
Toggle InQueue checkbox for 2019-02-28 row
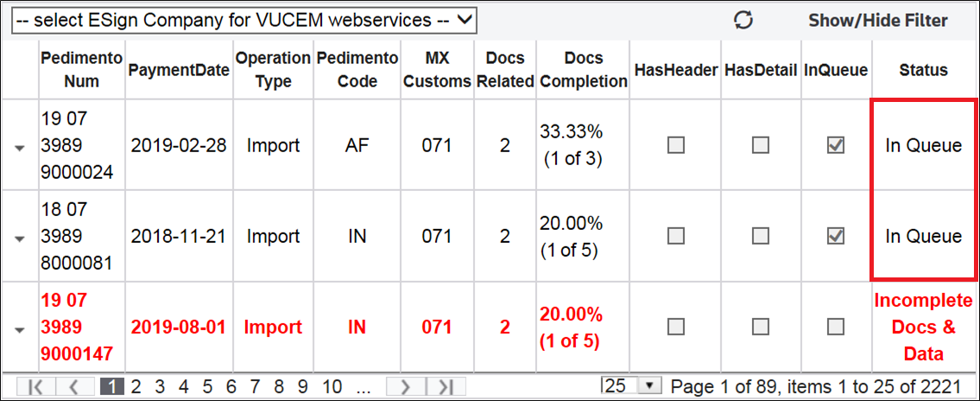click(836, 146)
